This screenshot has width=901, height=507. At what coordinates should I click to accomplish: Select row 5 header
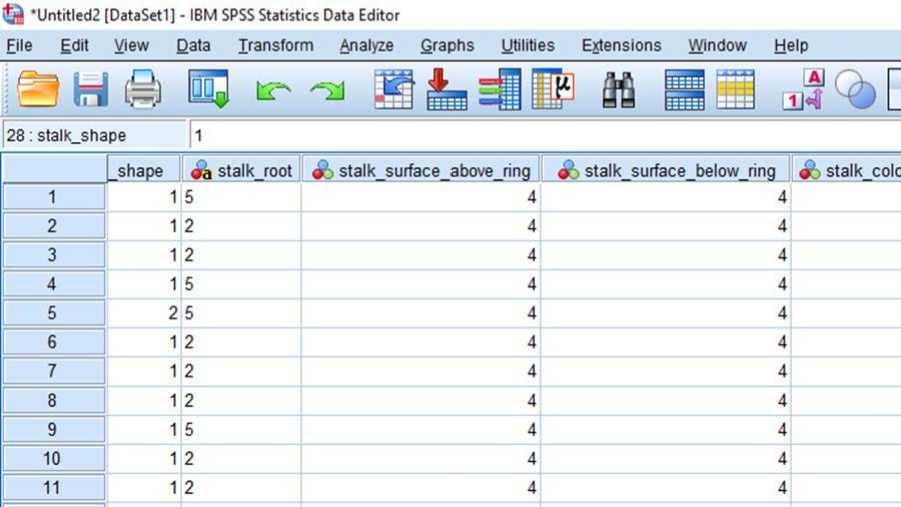tap(53, 313)
